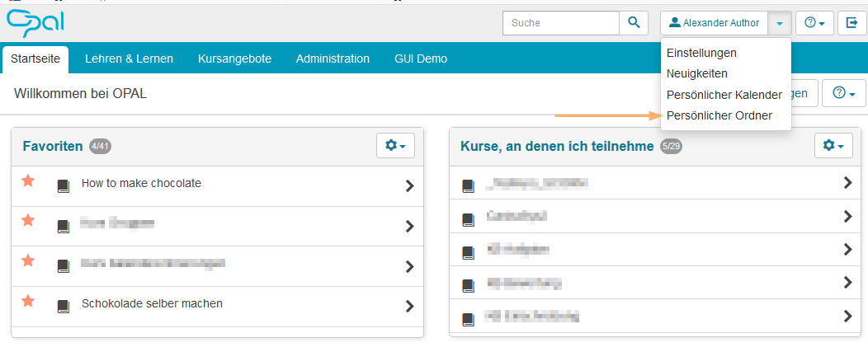Image resolution: width=868 pixels, height=347 pixels.
Task: Open Persönlicher Ordner menu entry
Action: click(x=719, y=115)
